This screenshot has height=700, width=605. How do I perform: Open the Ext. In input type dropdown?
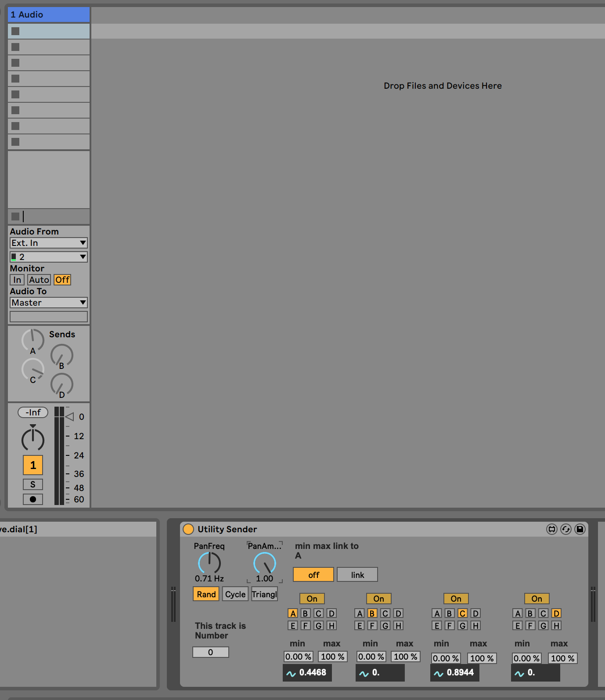[49, 243]
